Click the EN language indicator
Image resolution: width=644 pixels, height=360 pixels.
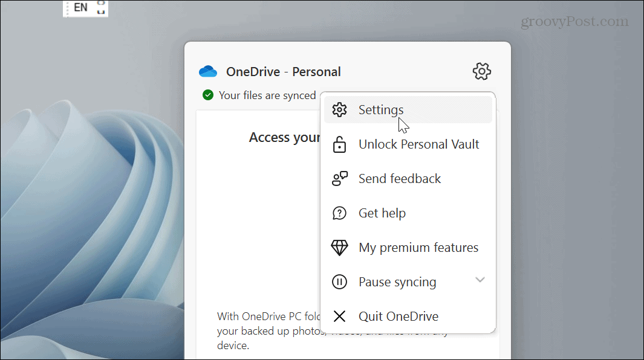coord(80,7)
